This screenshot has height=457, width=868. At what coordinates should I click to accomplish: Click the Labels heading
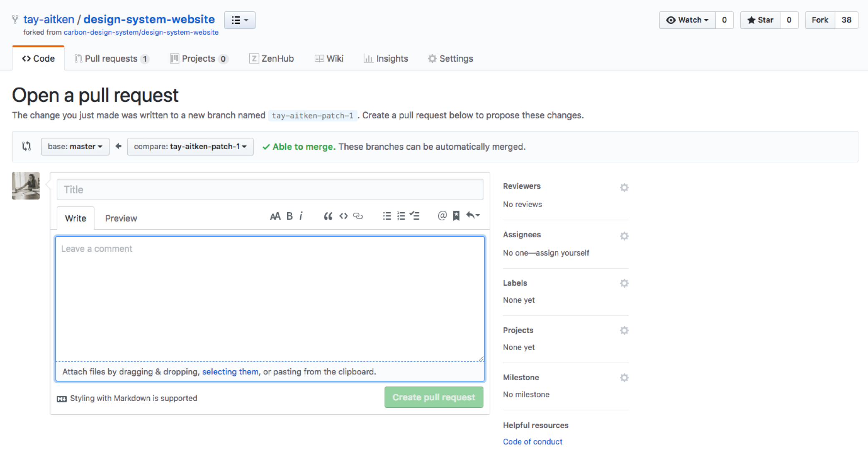[515, 283]
